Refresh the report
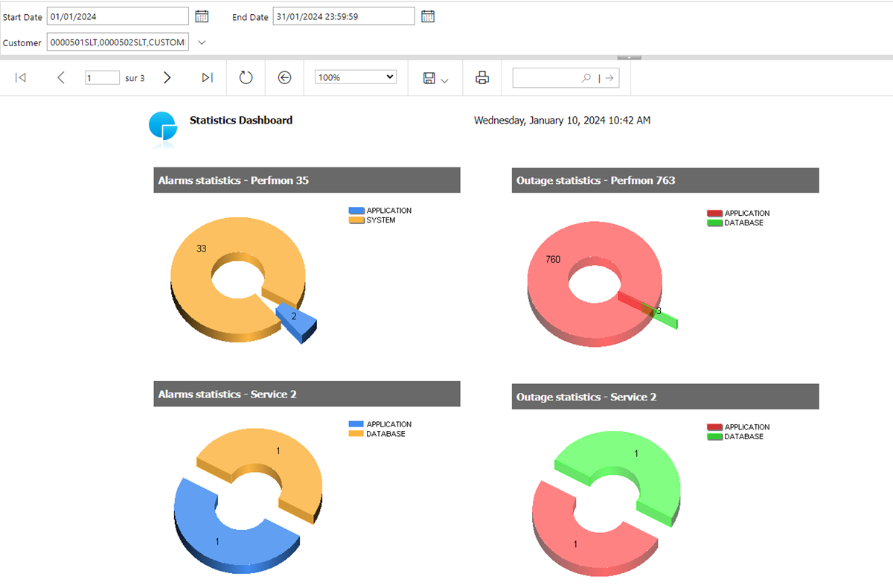Image resolution: width=893 pixels, height=588 pixels. point(246,77)
